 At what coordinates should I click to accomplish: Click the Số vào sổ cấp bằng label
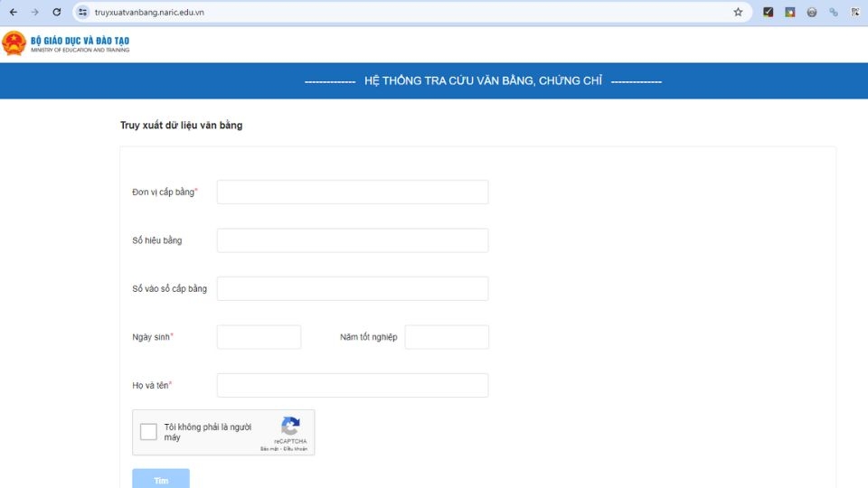(x=169, y=288)
